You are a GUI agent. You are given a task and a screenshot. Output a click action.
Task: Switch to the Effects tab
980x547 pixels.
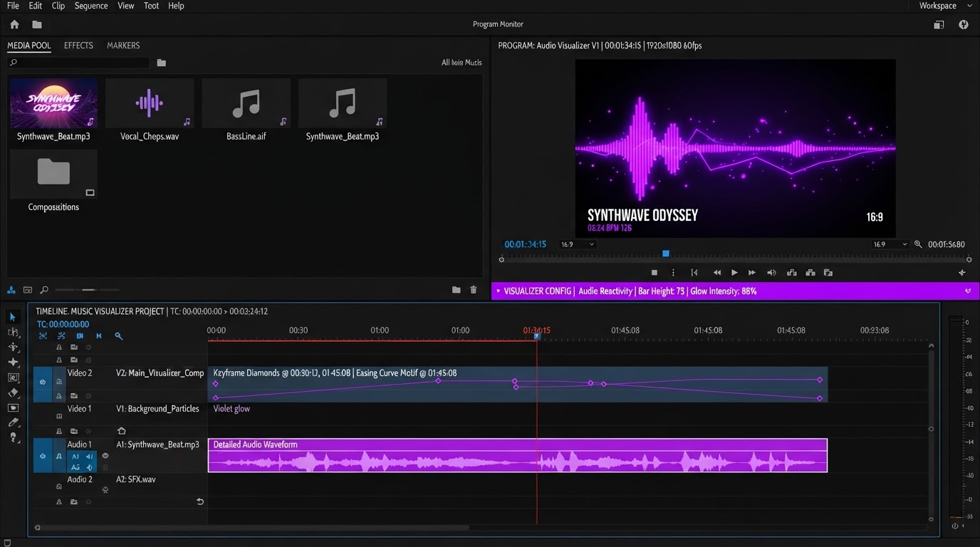pyautogui.click(x=78, y=46)
